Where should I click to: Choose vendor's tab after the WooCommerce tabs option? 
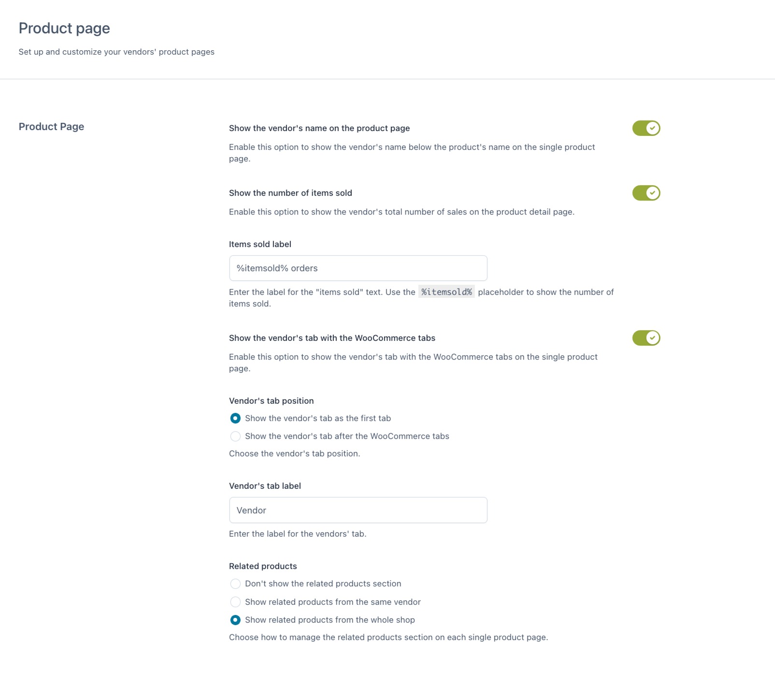[x=235, y=436]
